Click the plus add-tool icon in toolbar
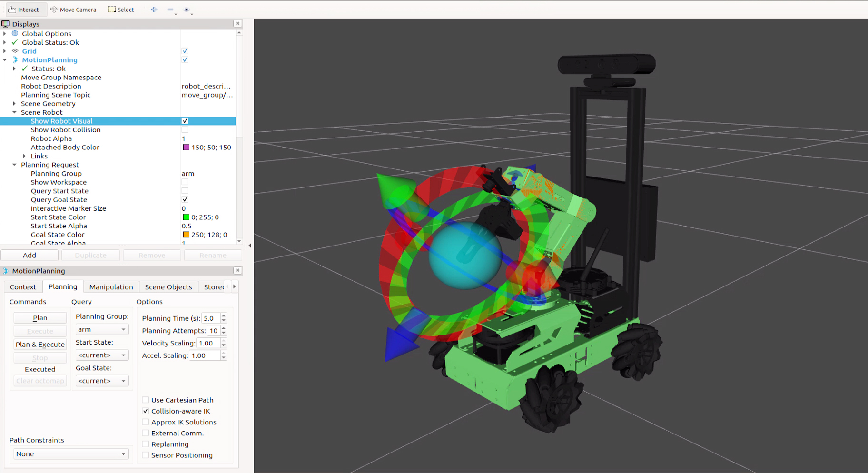Viewport: 868px width, 473px height. point(154,10)
